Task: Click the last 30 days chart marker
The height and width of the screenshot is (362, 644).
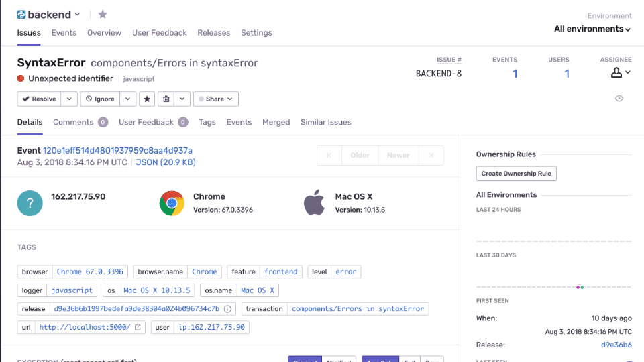Action: tap(580, 288)
